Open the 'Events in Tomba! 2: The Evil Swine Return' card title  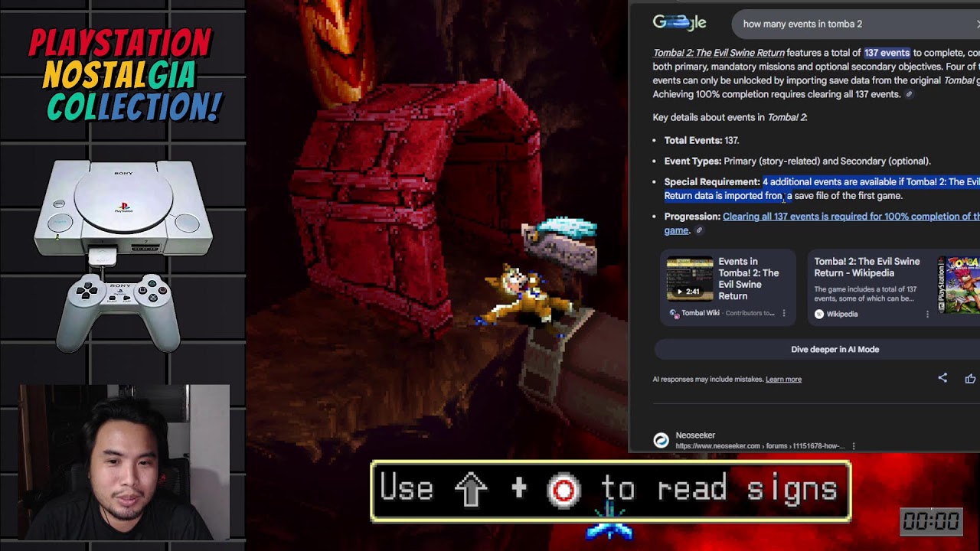pos(748,279)
